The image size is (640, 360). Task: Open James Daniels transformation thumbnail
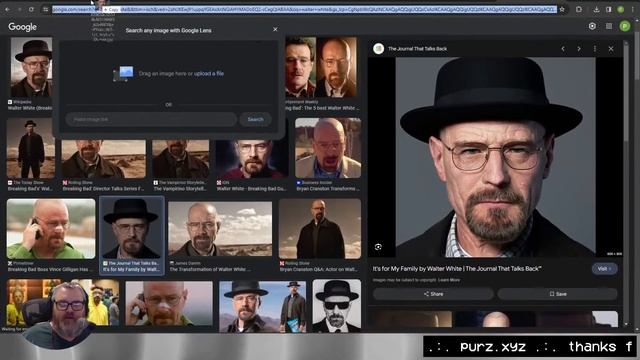tap(220, 229)
